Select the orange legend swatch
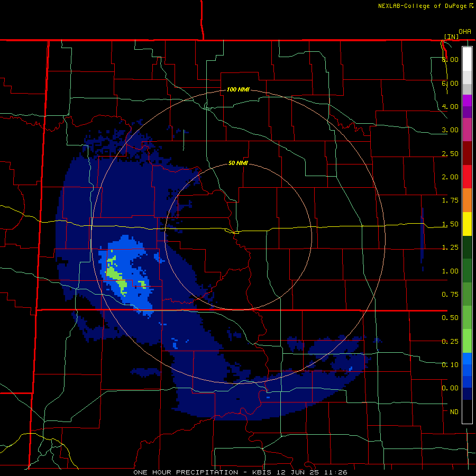The image size is (476, 476). [467, 200]
